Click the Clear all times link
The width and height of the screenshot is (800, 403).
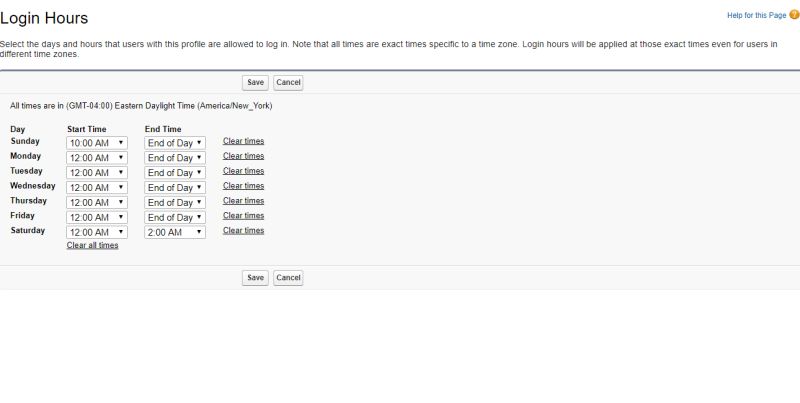[92, 245]
